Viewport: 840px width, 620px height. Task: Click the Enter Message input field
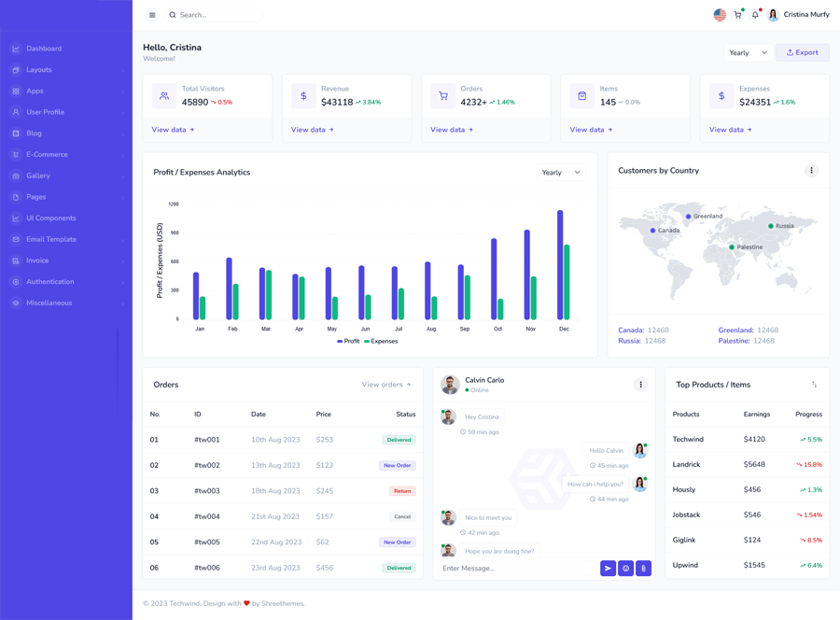(x=516, y=568)
